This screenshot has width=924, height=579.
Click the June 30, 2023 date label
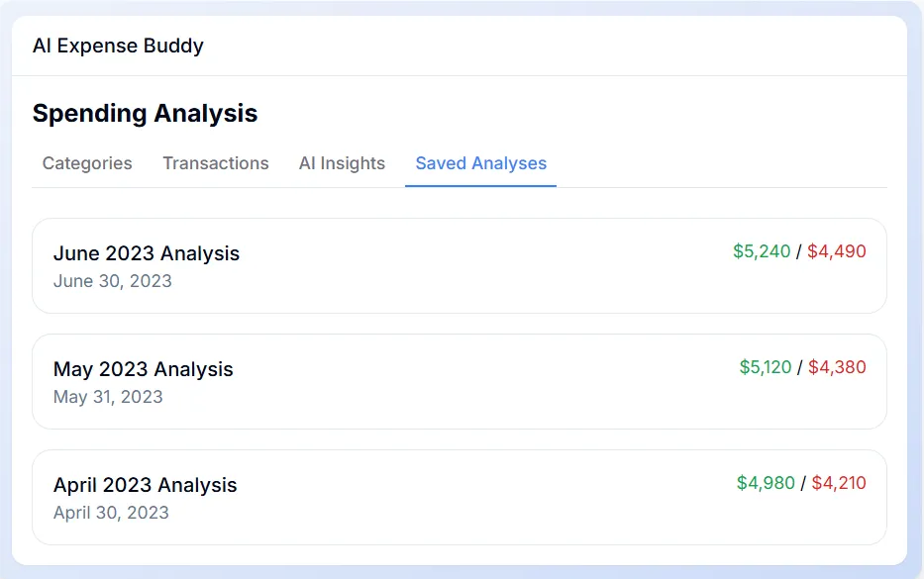tap(113, 281)
